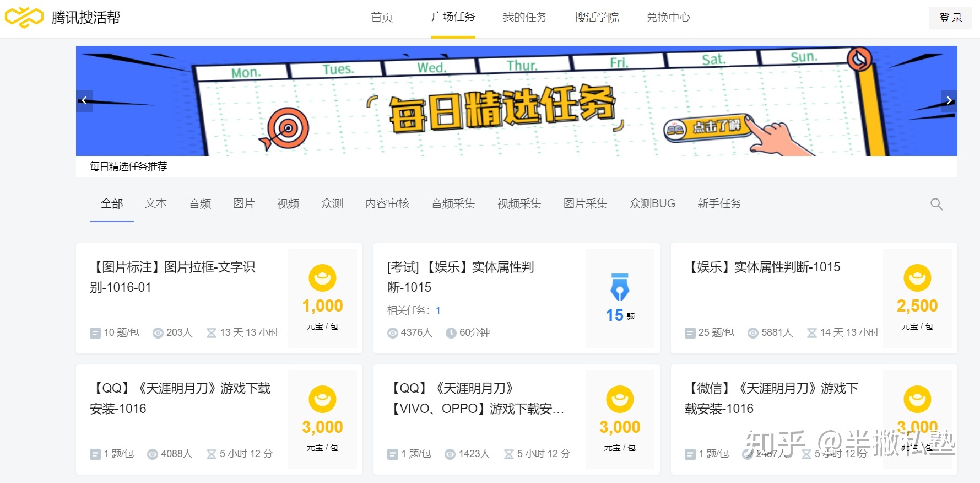
Task: Select the 图片 category tab
Action: [244, 203]
